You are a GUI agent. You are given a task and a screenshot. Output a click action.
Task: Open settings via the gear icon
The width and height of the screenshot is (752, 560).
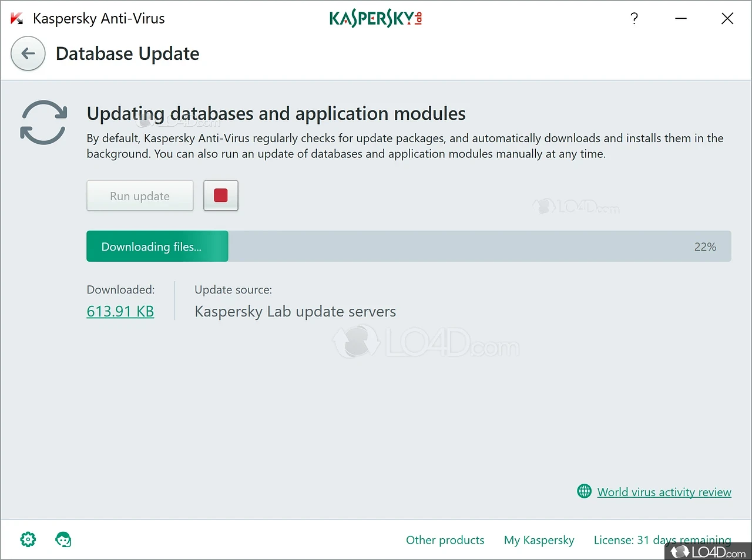[28, 539]
